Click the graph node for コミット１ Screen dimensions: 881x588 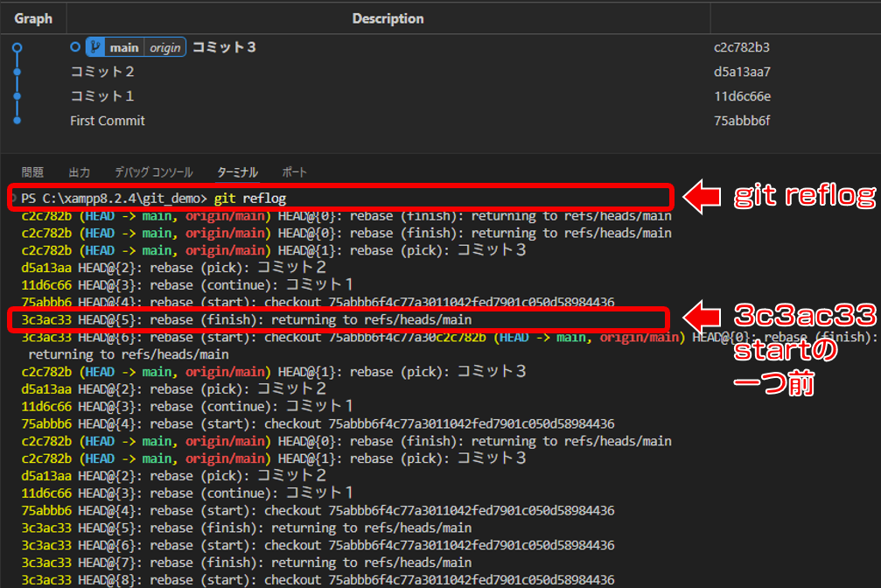point(17,96)
